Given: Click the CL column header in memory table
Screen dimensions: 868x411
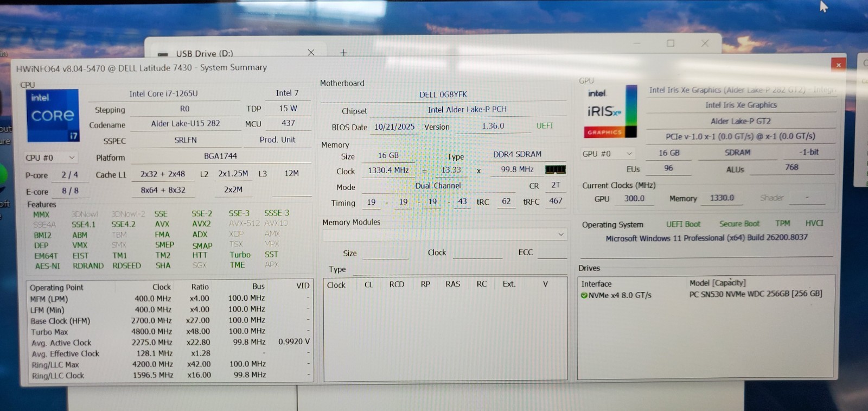Looking at the screenshot, I should pyautogui.click(x=369, y=284).
